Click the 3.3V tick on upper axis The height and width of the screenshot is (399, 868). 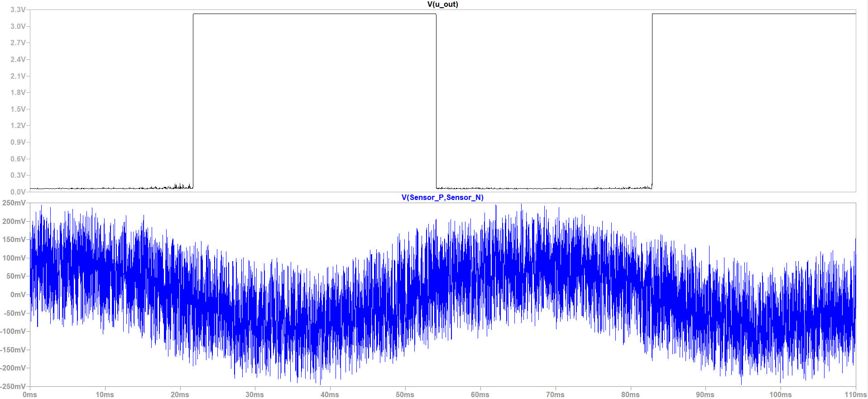18,9
